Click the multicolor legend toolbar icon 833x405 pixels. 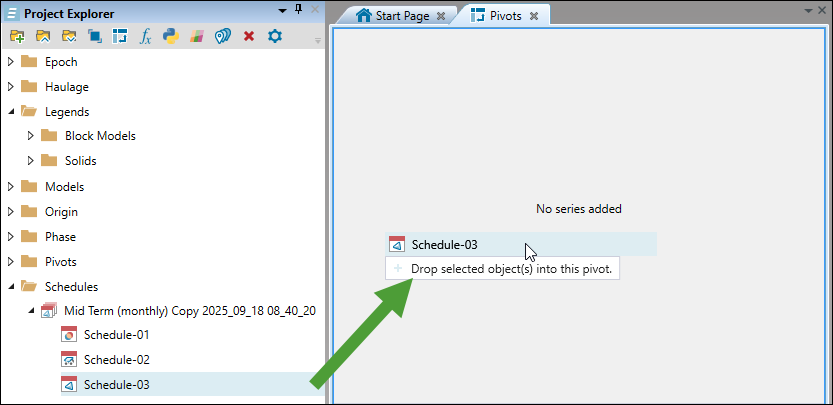pos(197,37)
